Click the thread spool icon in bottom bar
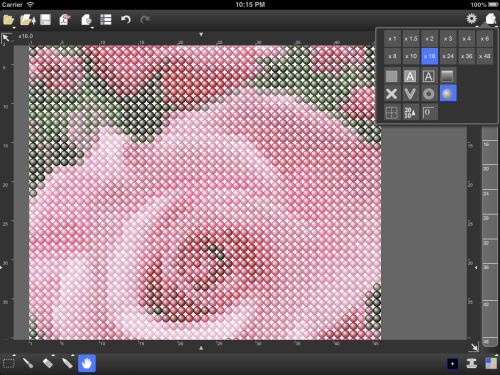 coord(471,363)
